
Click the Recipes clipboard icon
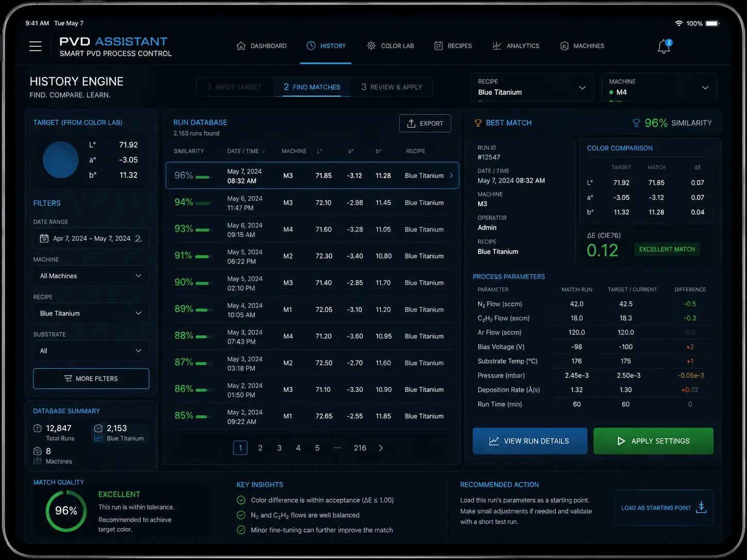[x=439, y=46]
